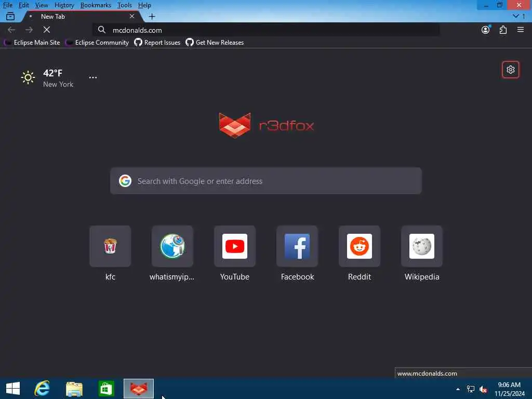This screenshot has height=399, width=532.
Task: Select the New Tab tab
Action: [x=82, y=16]
